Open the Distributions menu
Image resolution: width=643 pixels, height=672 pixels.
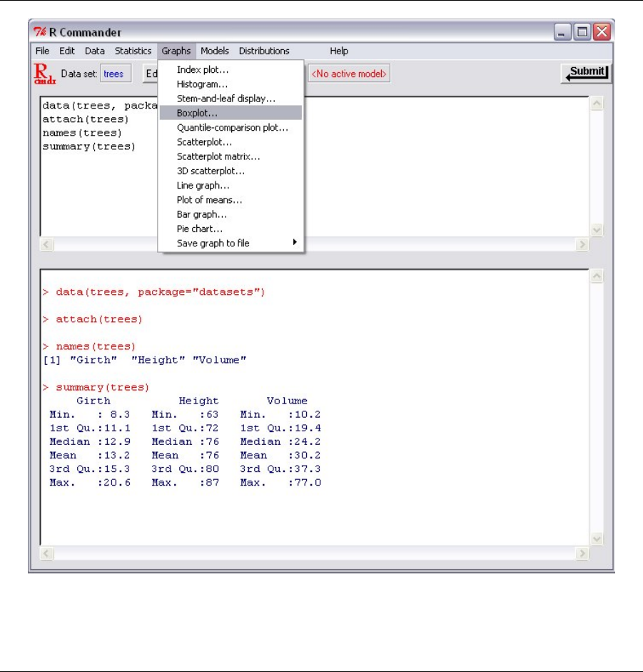264,51
